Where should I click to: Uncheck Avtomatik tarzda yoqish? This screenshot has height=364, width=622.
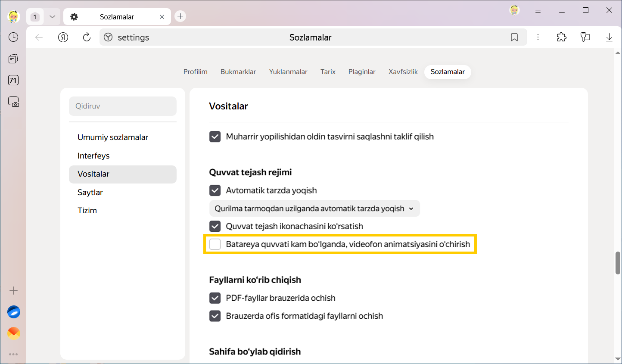point(215,190)
